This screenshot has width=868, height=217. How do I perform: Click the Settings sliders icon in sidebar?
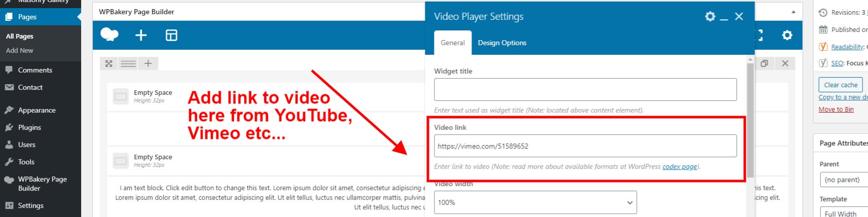pos(9,205)
